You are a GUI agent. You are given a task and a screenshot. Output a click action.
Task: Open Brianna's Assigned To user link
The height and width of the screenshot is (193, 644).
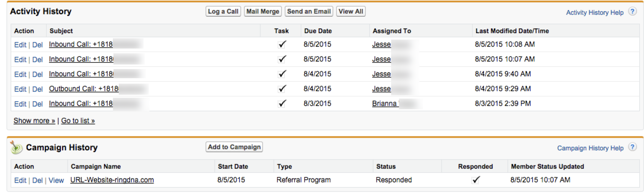pos(384,104)
